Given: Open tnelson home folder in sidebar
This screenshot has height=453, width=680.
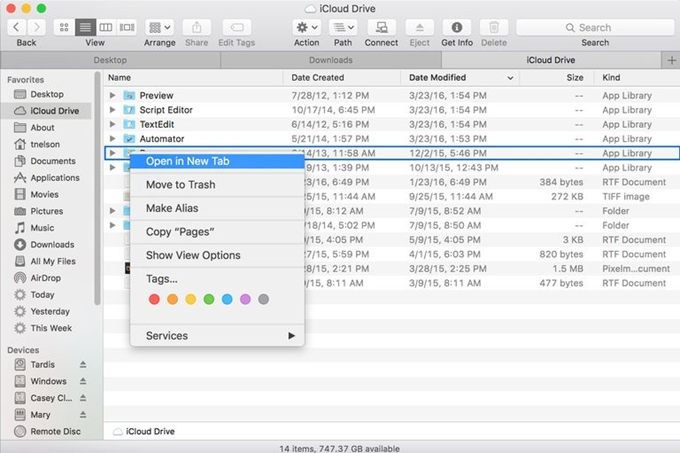Looking at the screenshot, I should point(47,144).
